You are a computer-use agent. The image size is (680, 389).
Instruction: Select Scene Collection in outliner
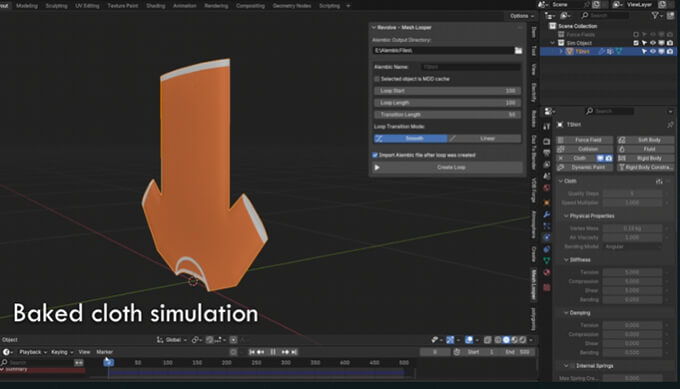coord(577,26)
